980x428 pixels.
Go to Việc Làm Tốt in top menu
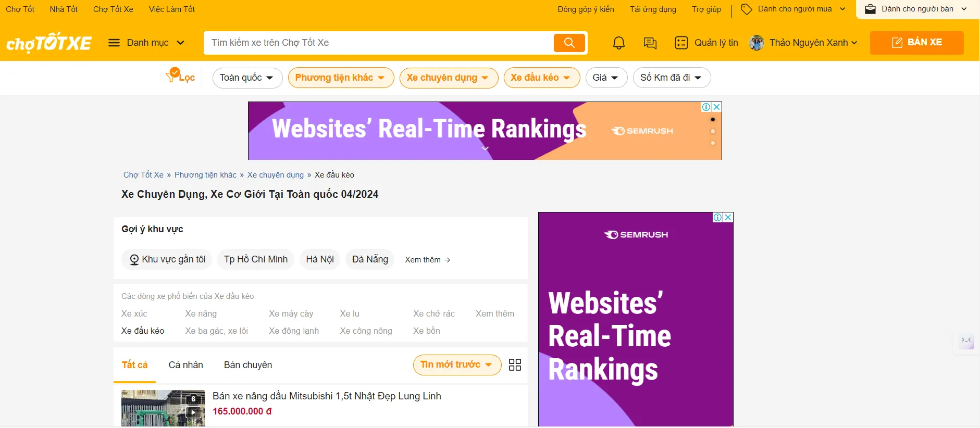tap(172, 9)
